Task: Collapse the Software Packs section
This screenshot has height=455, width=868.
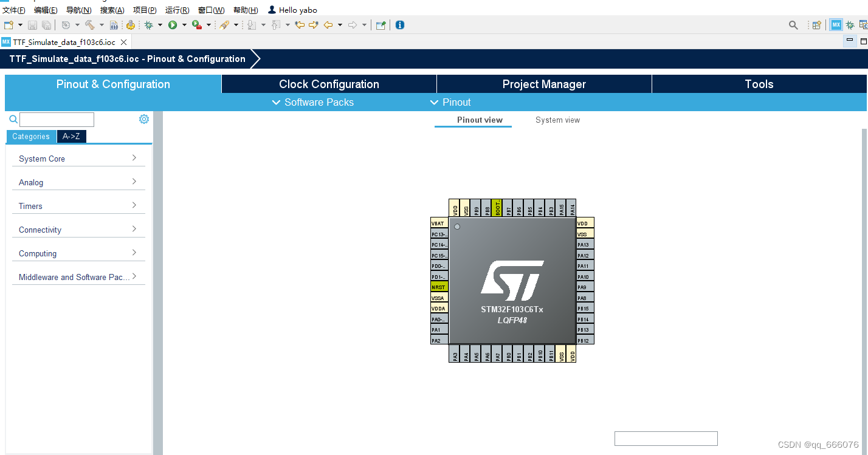Action: [277, 102]
